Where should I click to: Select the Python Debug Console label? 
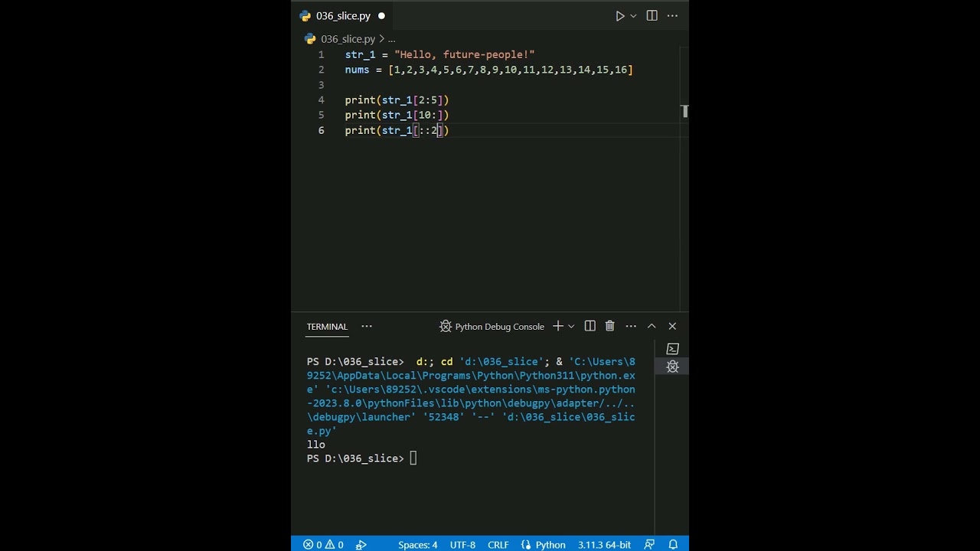499,327
